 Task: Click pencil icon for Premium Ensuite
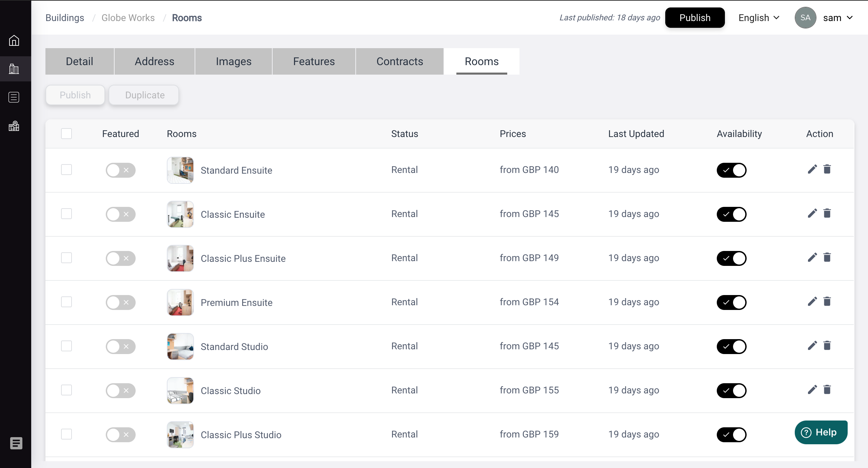tap(812, 301)
